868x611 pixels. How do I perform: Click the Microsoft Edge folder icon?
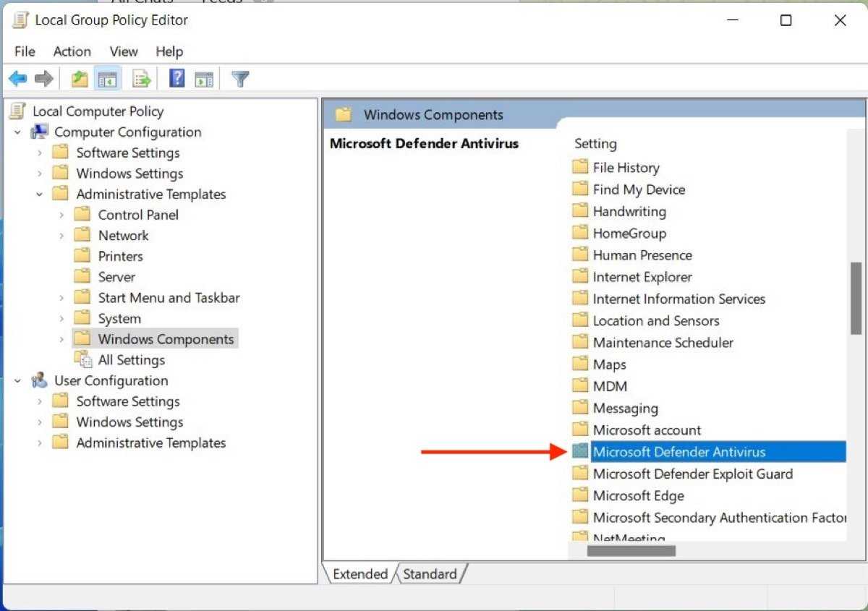click(x=580, y=496)
